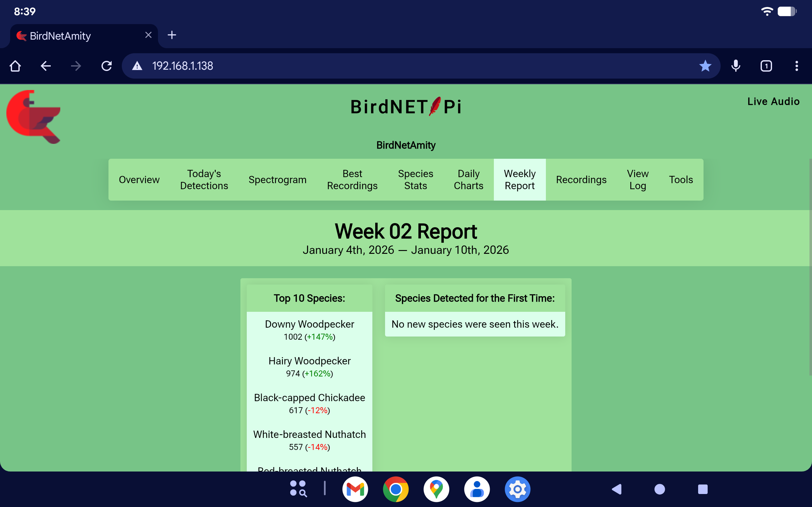Tap the microphone voice search icon
The width and height of the screenshot is (812, 507).
tap(736, 66)
